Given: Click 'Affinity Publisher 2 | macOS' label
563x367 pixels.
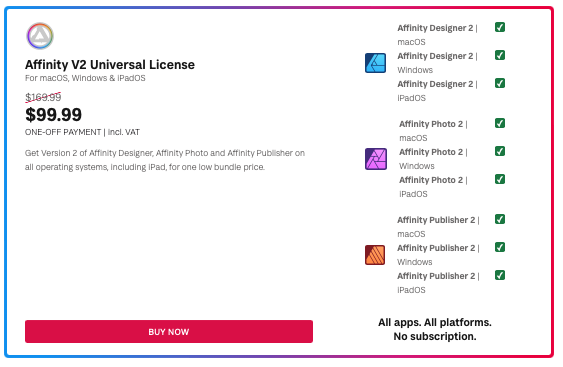Looking at the screenshot, I should pos(438,227).
